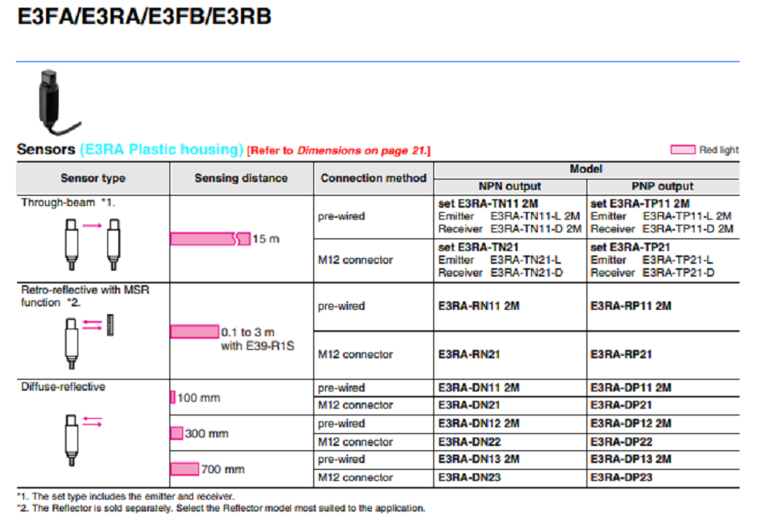
Task: Click the 'Sensing distance' column header
Action: [x=241, y=178]
